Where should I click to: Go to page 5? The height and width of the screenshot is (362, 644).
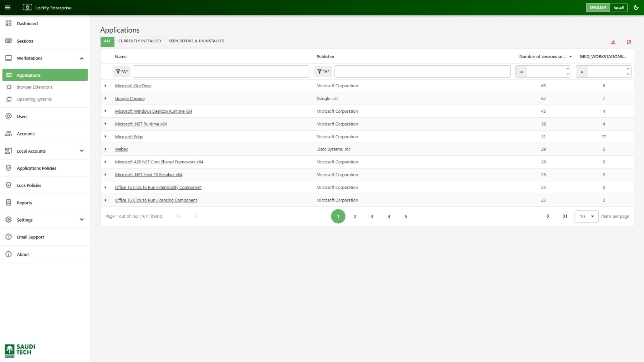(x=406, y=216)
